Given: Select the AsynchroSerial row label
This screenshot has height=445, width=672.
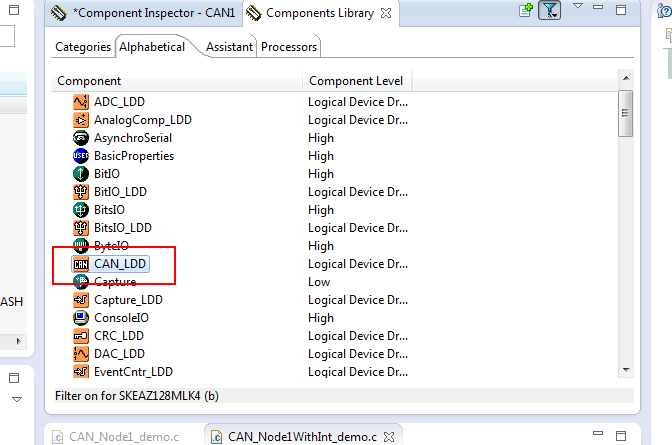Looking at the screenshot, I should 133,138.
